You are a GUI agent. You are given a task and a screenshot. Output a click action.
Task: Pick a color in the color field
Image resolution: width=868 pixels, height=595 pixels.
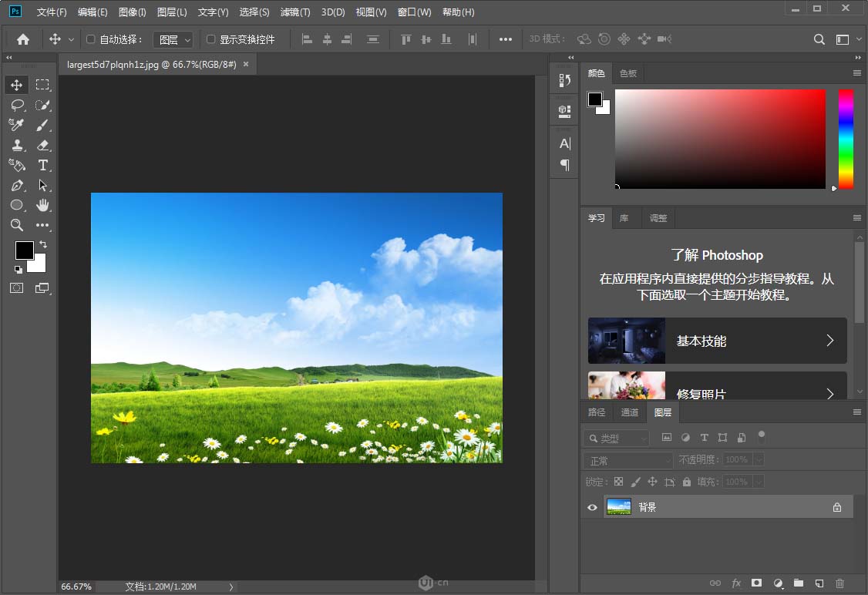coord(720,139)
